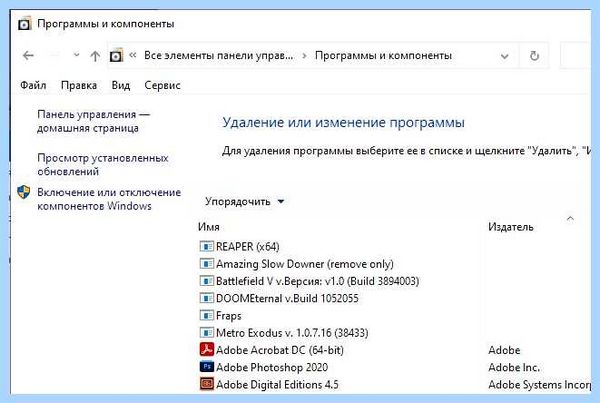Open recent locations chevron next to the navigation arrows
Screen dimensions: 600x403
point(77,55)
